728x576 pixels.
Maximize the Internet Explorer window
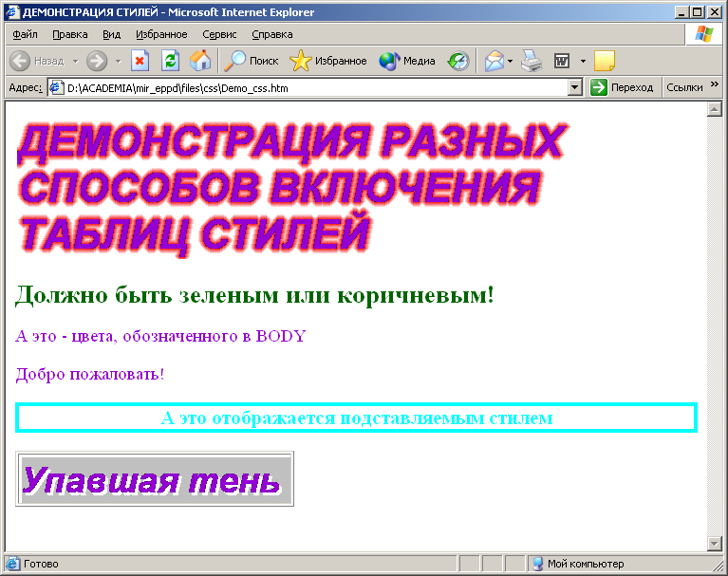click(698, 12)
